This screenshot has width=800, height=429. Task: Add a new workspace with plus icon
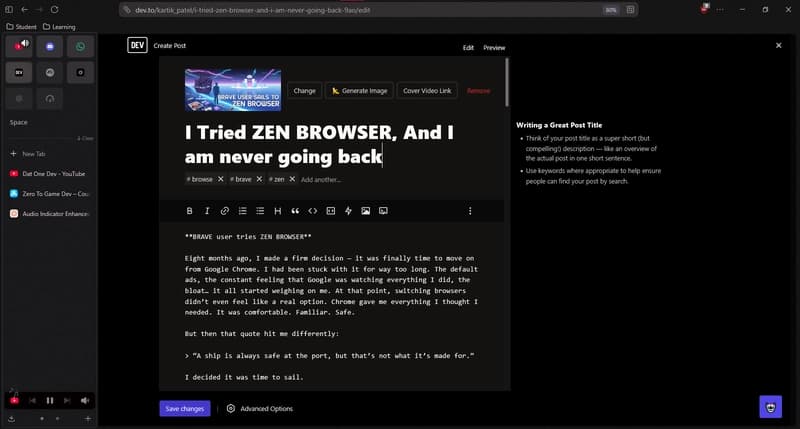point(88,419)
